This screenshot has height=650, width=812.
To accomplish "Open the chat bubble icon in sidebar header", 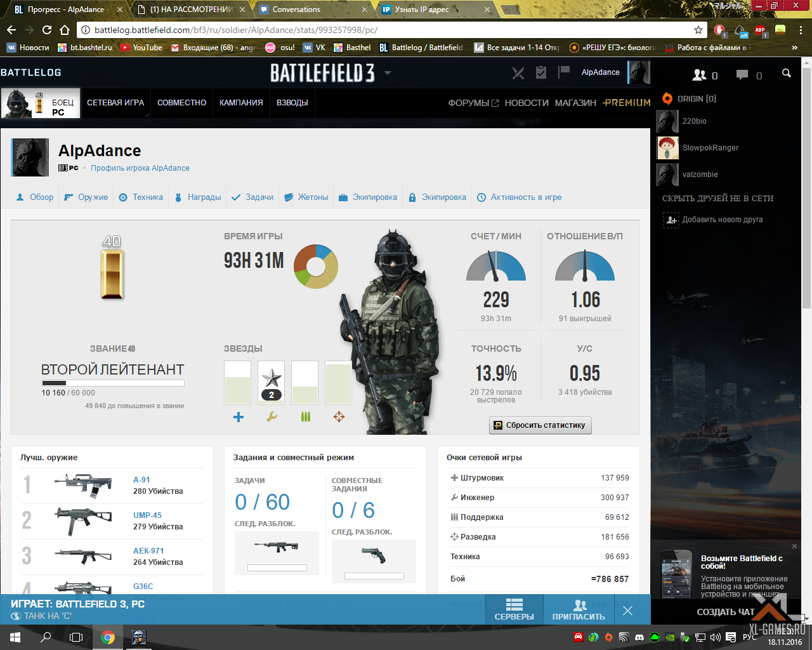I will click(742, 75).
